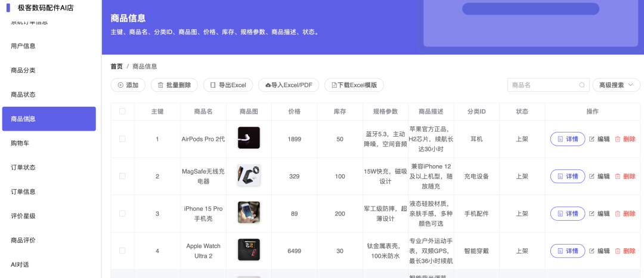Click the 添加 button

pyautogui.click(x=128, y=85)
